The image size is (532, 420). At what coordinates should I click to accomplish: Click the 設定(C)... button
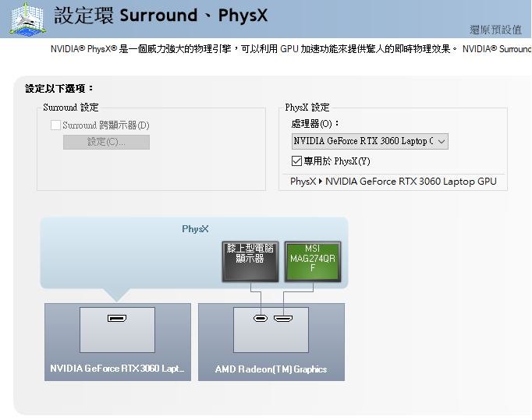(x=106, y=142)
